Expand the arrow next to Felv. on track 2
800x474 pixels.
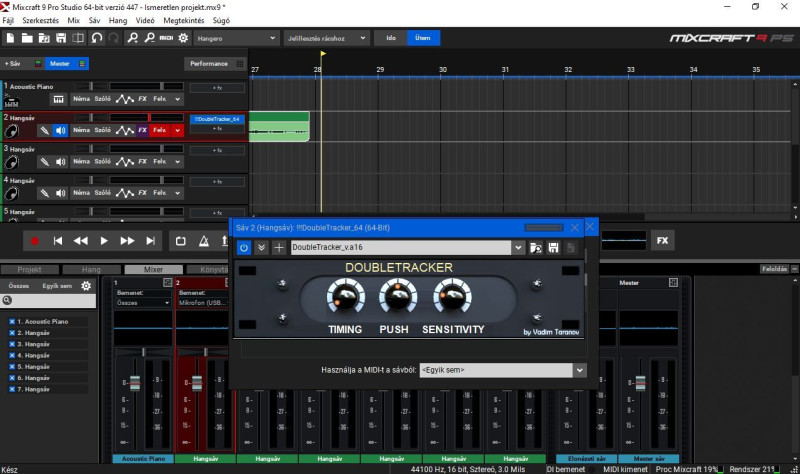[178, 131]
